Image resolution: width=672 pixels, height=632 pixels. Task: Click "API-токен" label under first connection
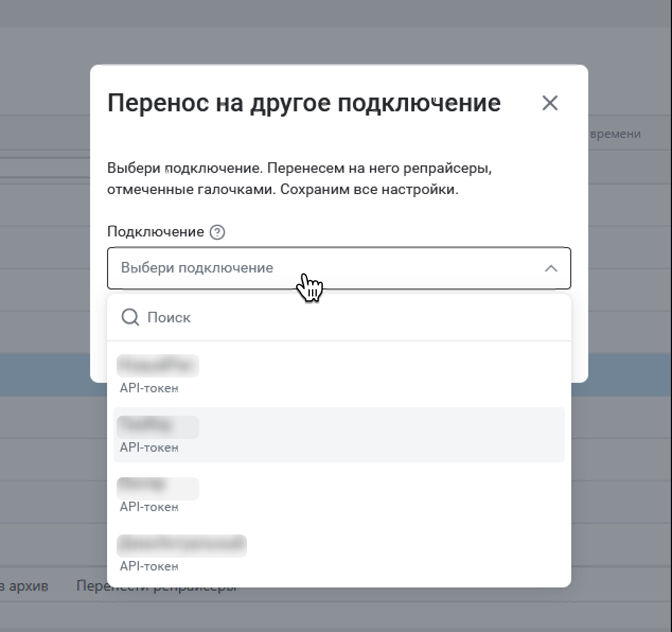point(149,388)
